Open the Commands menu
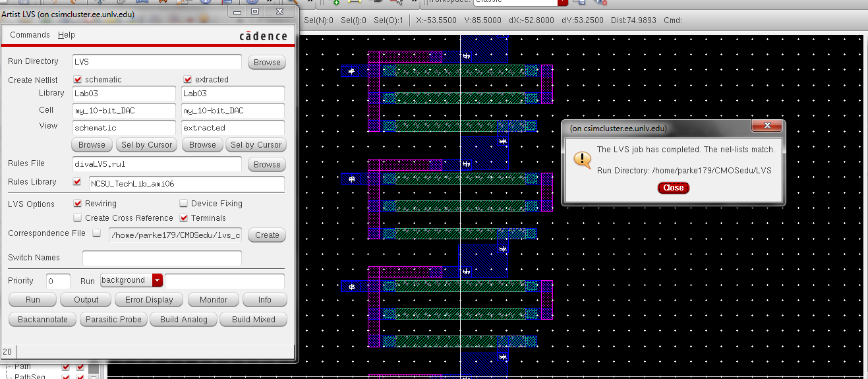 click(x=30, y=35)
